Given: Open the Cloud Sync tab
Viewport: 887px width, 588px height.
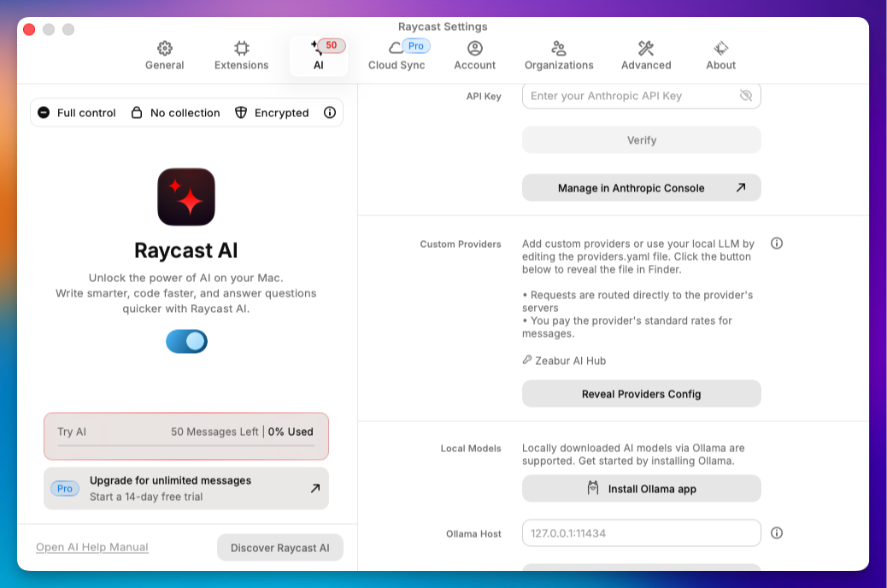Looking at the screenshot, I should point(397,56).
